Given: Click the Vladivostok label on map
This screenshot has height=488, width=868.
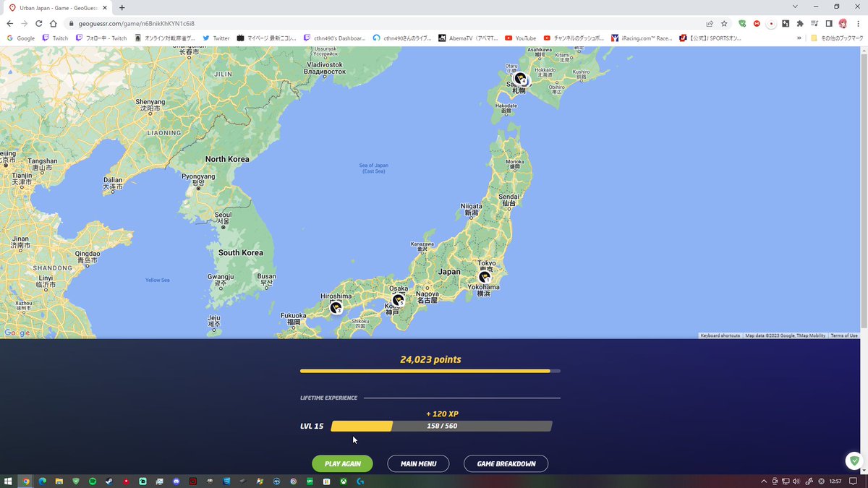Looking at the screenshot, I should click(324, 68).
